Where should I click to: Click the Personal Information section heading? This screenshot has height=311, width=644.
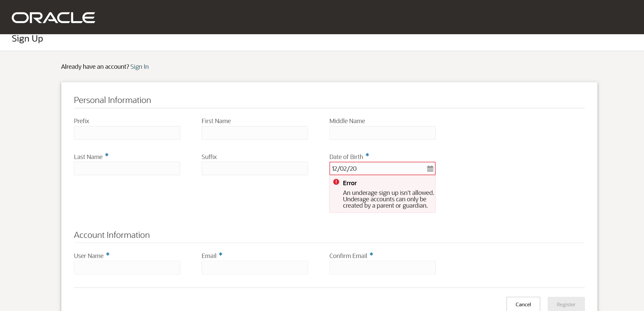tap(112, 100)
